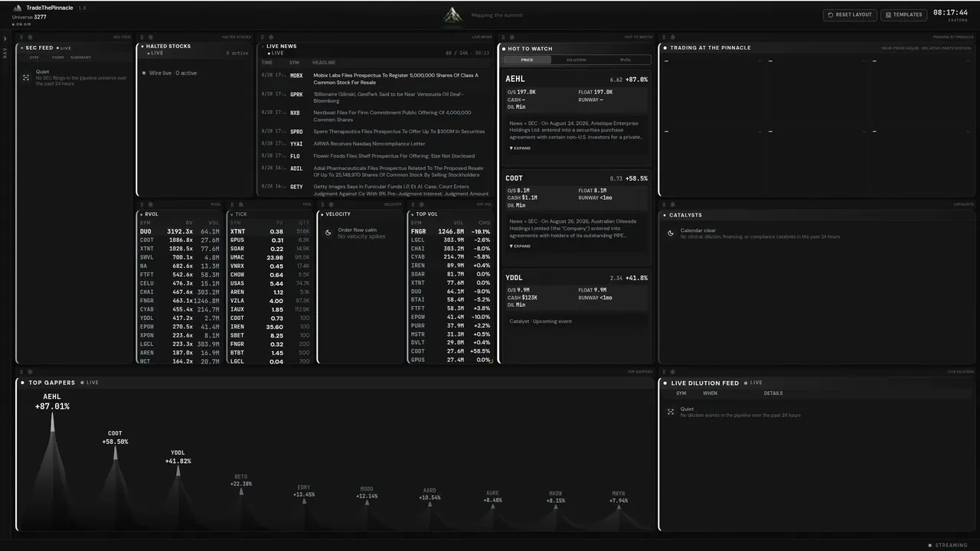Click the 08:17:44 Eastern clock
This screenshot has height=551, width=980.
(950, 15)
